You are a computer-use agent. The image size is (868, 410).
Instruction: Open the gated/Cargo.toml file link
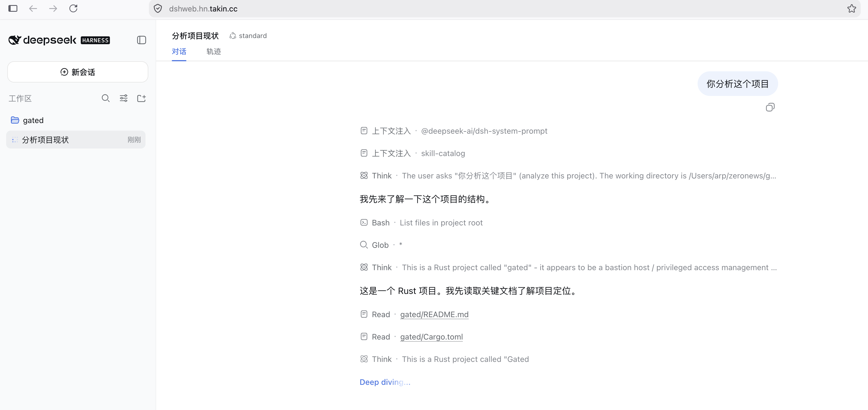pyautogui.click(x=432, y=337)
